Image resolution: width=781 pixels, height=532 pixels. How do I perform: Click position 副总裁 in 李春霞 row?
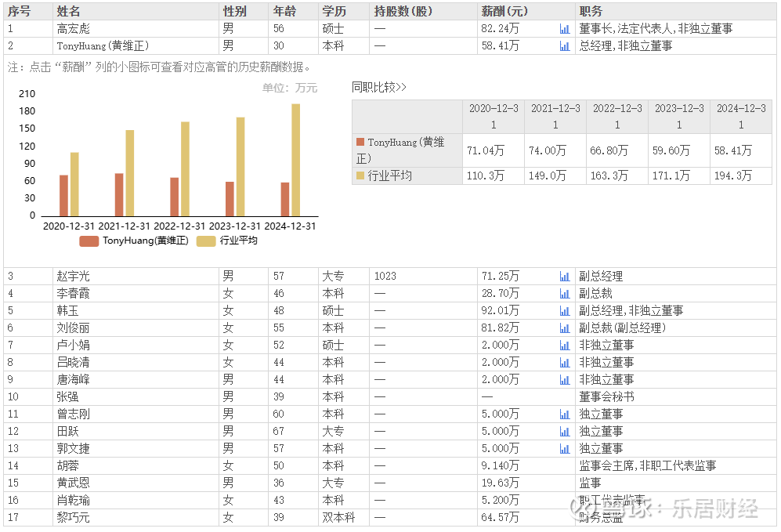coord(595,294)
